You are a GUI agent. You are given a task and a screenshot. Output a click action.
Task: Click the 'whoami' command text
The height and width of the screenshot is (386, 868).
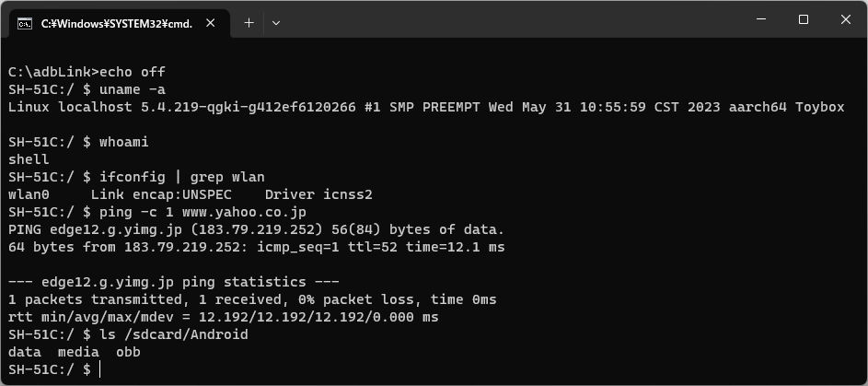click(124, 142)
